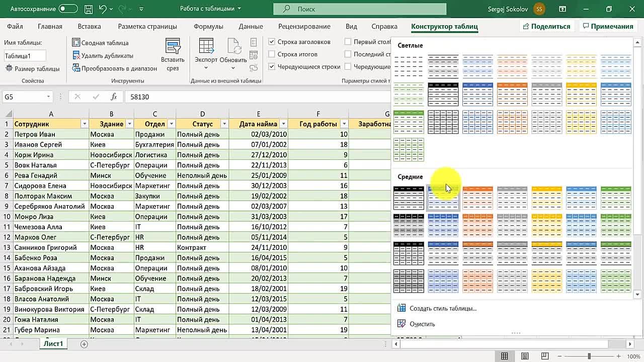Screen dimensions: 644x362
Task: Click the Вставить срез slicer icon
Action: tap(173, 46)
